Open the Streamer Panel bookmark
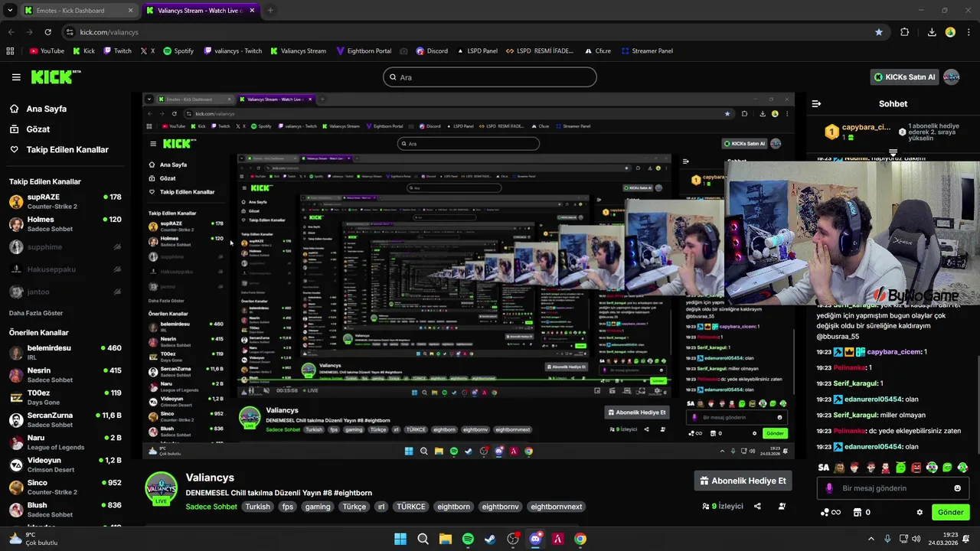 [x=647, y=51]
